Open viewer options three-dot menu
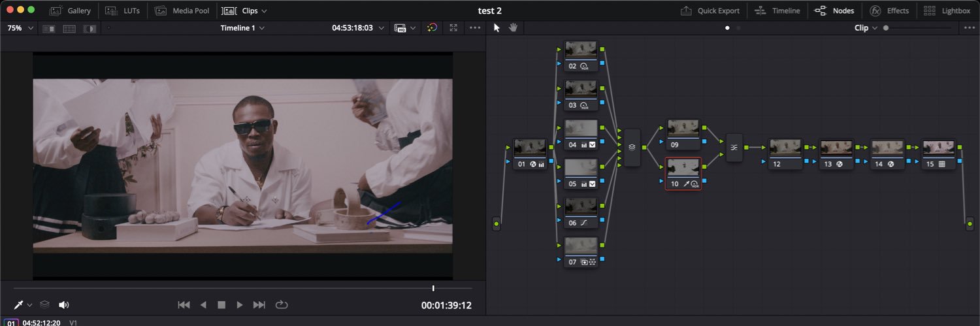980x326 pixels. tap(475, 28)
